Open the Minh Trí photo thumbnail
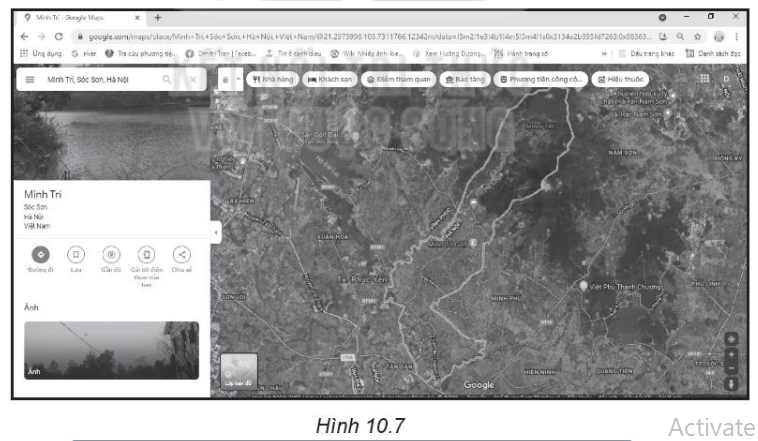 pyautogui.click(x=111, y=350)
